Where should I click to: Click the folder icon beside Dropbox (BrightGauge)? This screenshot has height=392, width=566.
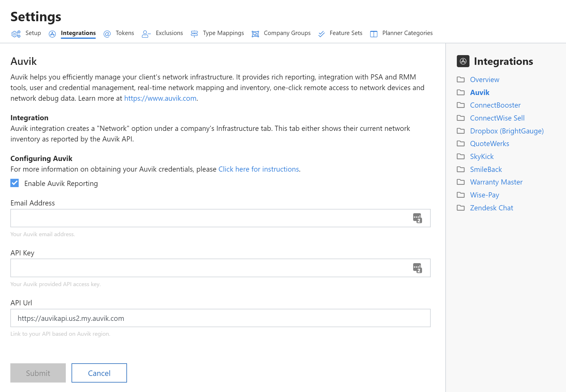461,131
